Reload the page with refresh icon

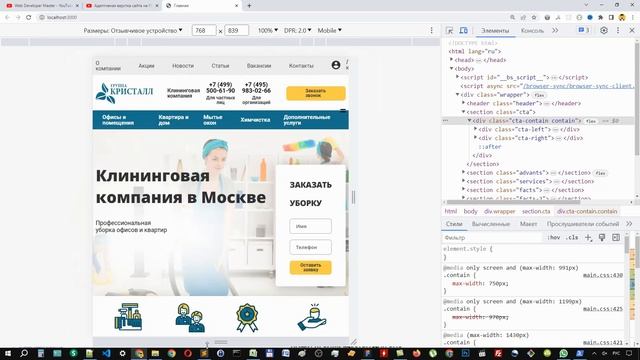29,18
